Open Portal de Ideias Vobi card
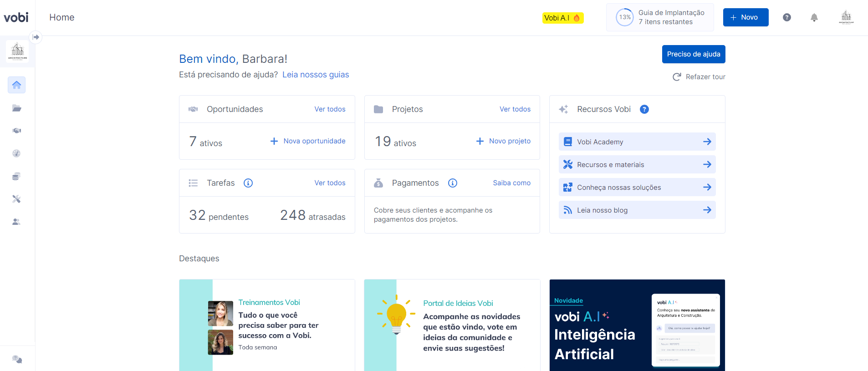 click(452, 325)
